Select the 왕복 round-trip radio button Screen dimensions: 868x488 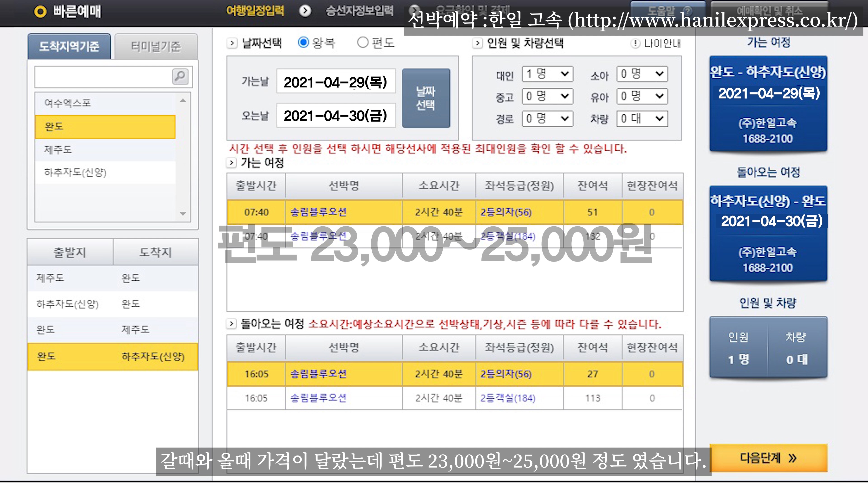click(303, 42)
